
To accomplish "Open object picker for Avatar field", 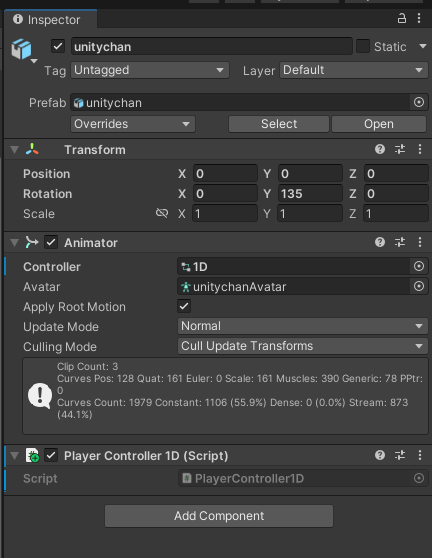I will point(419,286).
